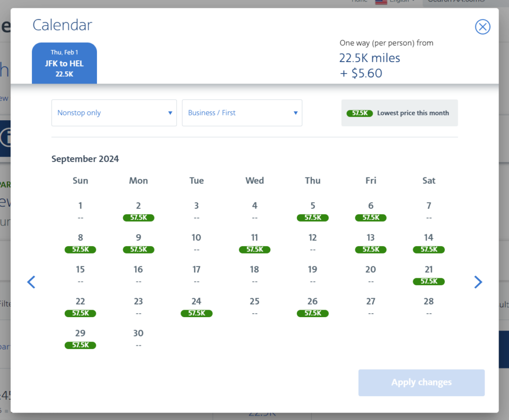
Task: Select the Saturday September 14 fare
Action: tap(428, 250)
